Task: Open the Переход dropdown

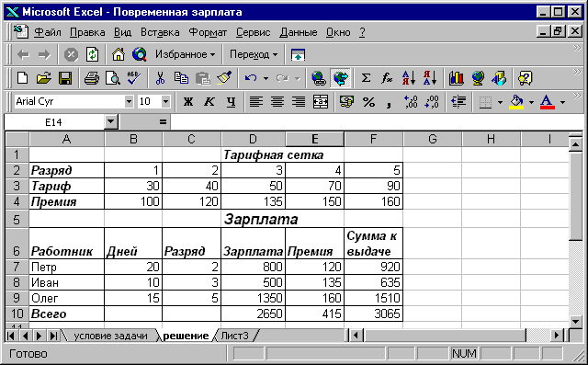Action: click(x=254, y=55)
